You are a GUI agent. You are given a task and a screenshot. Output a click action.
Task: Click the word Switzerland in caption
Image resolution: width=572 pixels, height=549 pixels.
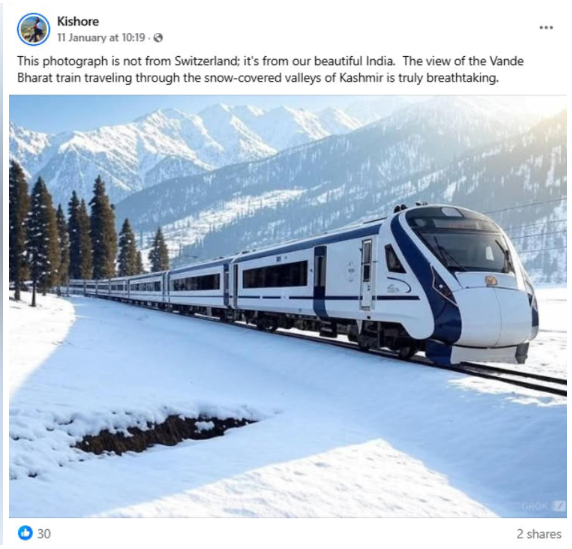(206, 61)
